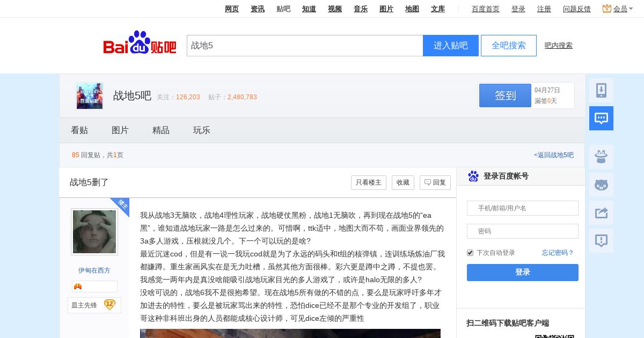Open the magic hat sidebar icon
Image resolution: width=644 pixels, height=338 pixels.
coord(601,157)
